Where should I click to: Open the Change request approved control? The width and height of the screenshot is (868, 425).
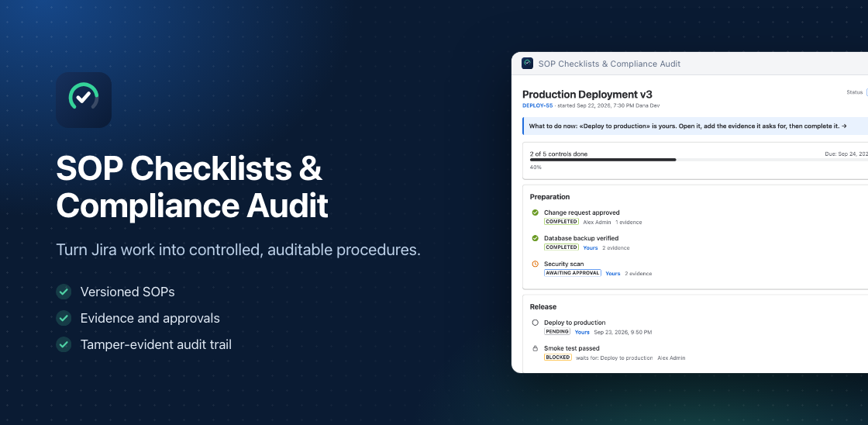pos(582,212)
